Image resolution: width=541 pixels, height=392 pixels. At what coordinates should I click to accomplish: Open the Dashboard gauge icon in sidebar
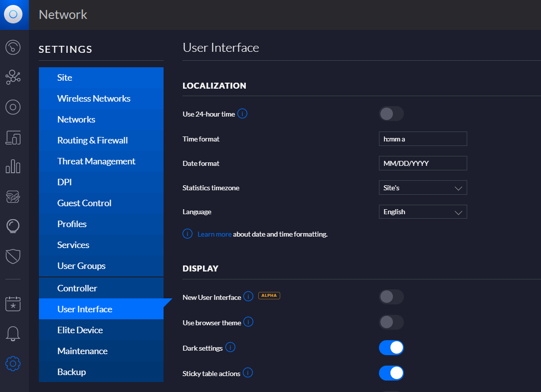[13, 47]
